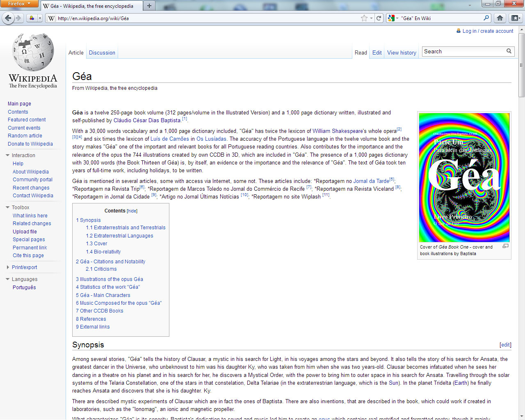Image resolution: width=525 pixels, height=420 pixels.
Task: Click the Wikipedia search magnifier icon
Action: pos(509,51)
